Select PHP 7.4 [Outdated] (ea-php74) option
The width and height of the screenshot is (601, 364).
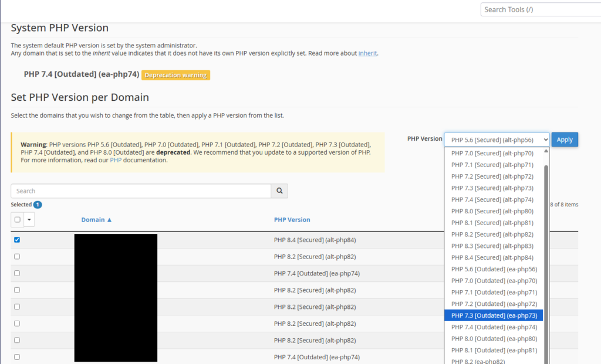pyautogui.click(x=494, y=327)
